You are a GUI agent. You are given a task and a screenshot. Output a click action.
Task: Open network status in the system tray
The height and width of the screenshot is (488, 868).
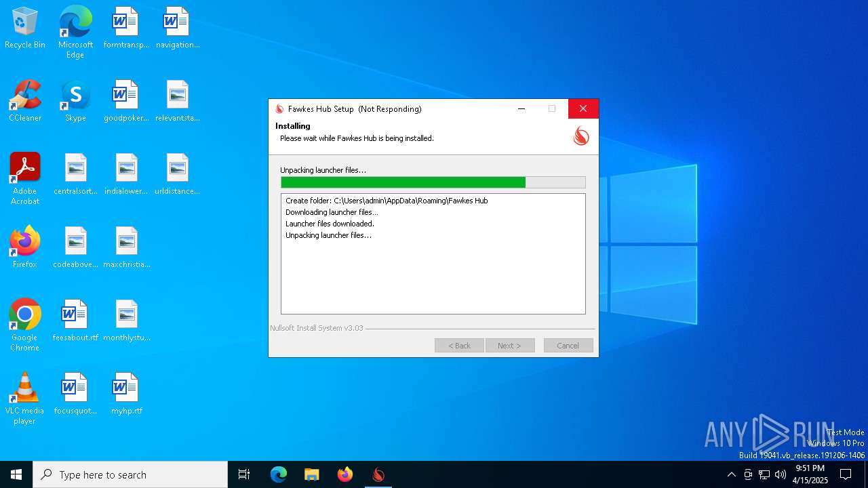[x=764, y=474]
